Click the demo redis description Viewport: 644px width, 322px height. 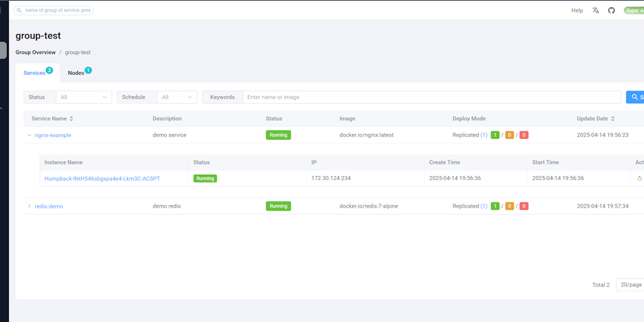(x=167, y=206)
